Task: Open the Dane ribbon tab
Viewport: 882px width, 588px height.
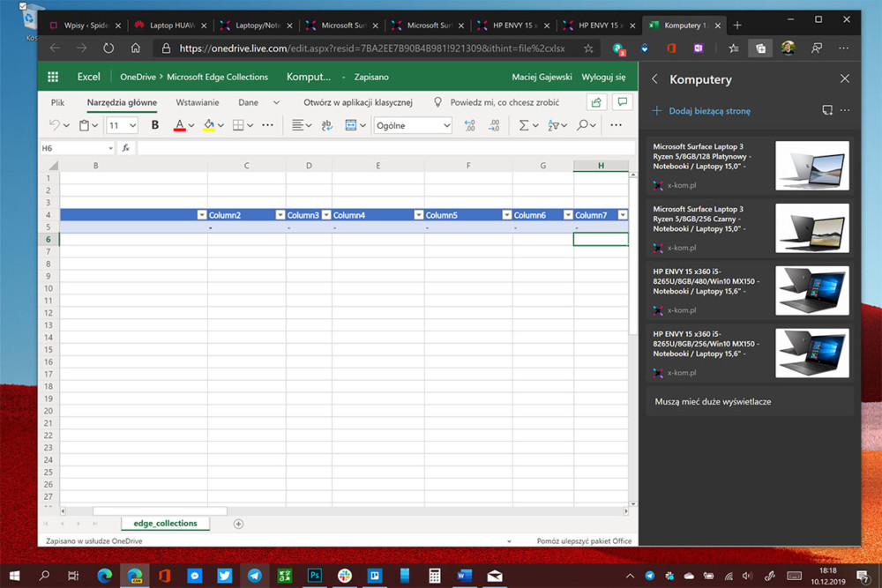Action: (x=248, y=102)
